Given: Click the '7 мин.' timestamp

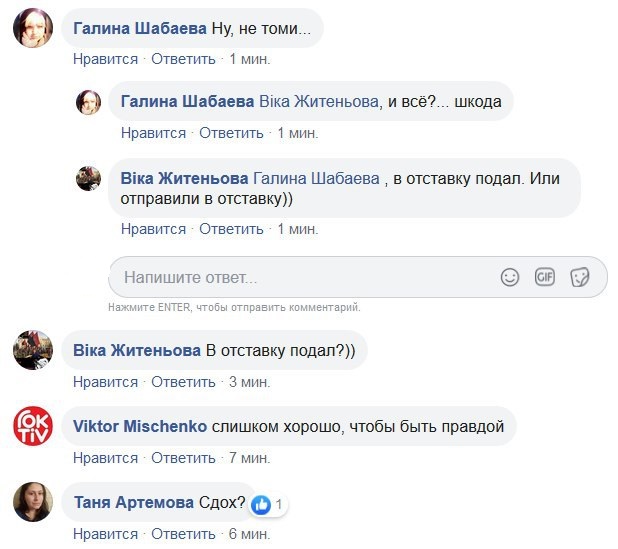Looking at the screenshot, I should [x=248, y=458].
